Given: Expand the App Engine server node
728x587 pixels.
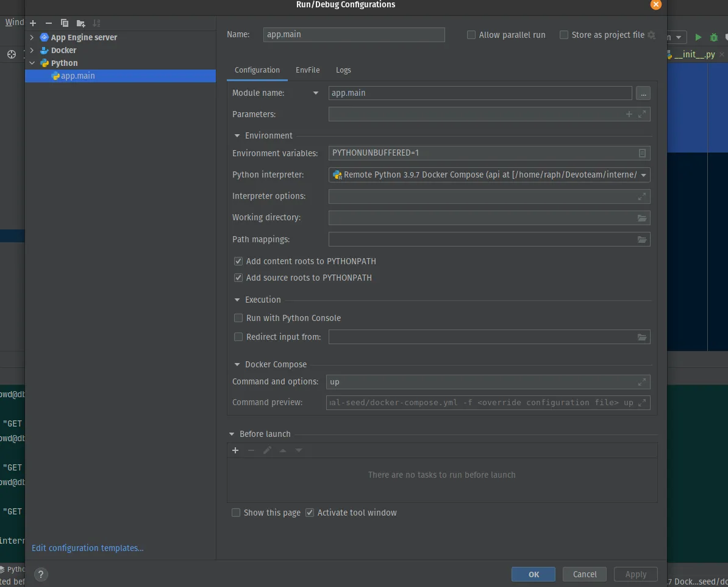Looking at the screenshot, I should pyautogui.click(x=32, y=37).
